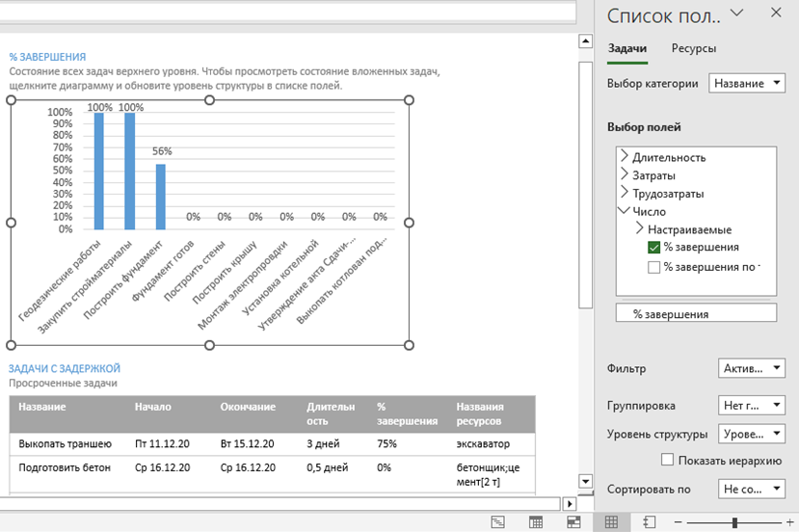Click the % завершения column header in table

click(407, 413)
